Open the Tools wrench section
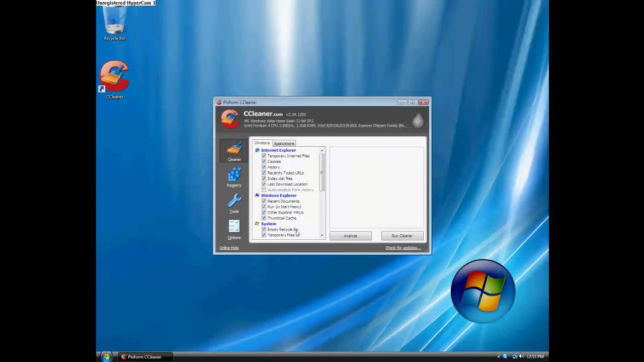This screenshot has width=644, height=362. pos(234,203)
